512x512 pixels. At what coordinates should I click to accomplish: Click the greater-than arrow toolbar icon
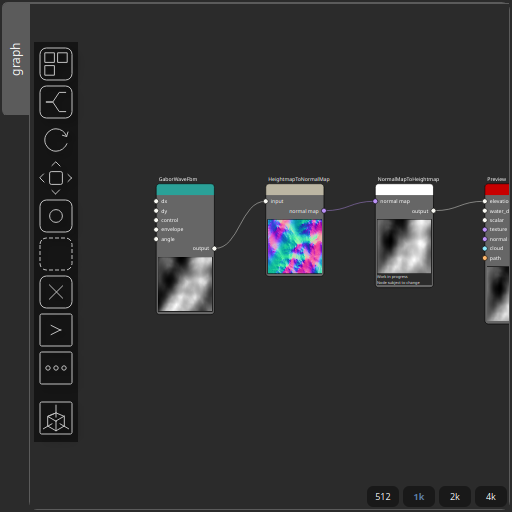(56, 330)
